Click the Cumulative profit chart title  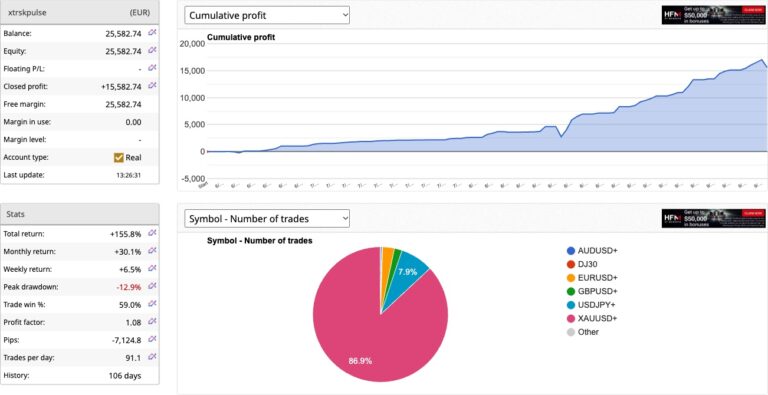click(241, 37)
